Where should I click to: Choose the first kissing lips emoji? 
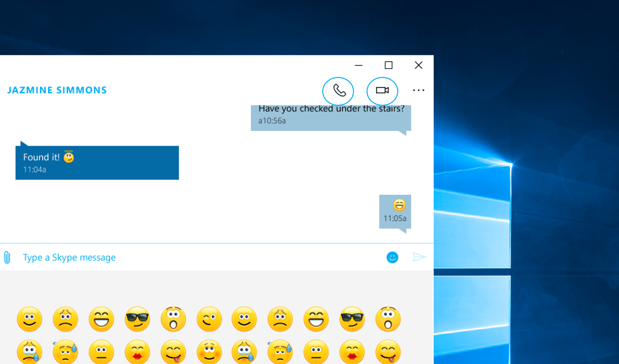click(137, 352)
